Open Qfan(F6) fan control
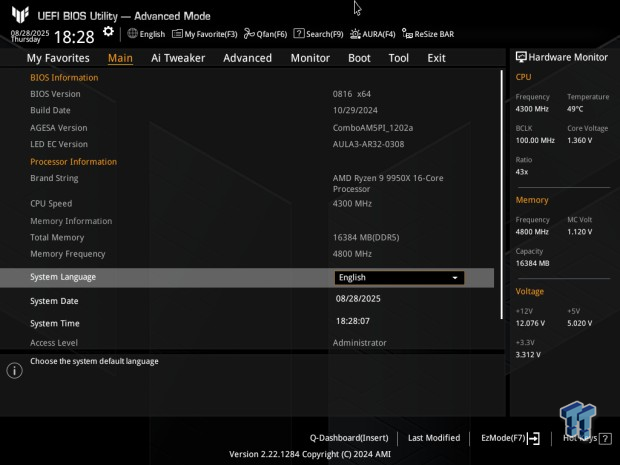Image resolution: width=620 pixels, height=465 pixels. click(265, 34)
